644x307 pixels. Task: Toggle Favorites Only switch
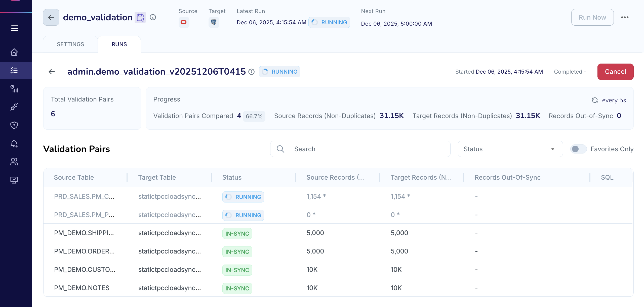click(578, 149)
